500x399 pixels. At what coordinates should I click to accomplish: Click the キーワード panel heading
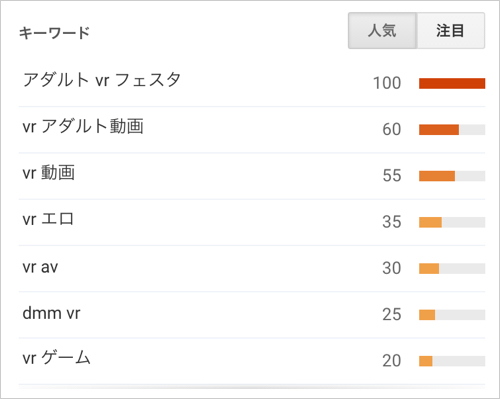pos(54,33)
